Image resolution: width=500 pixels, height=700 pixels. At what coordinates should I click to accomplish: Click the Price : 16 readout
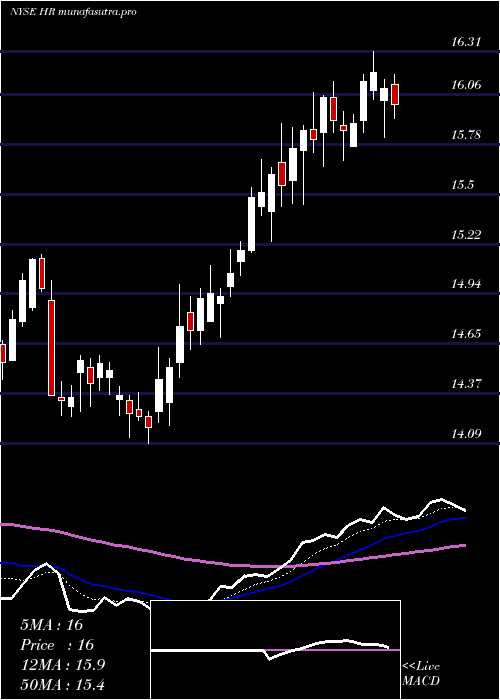pos(57,645)
